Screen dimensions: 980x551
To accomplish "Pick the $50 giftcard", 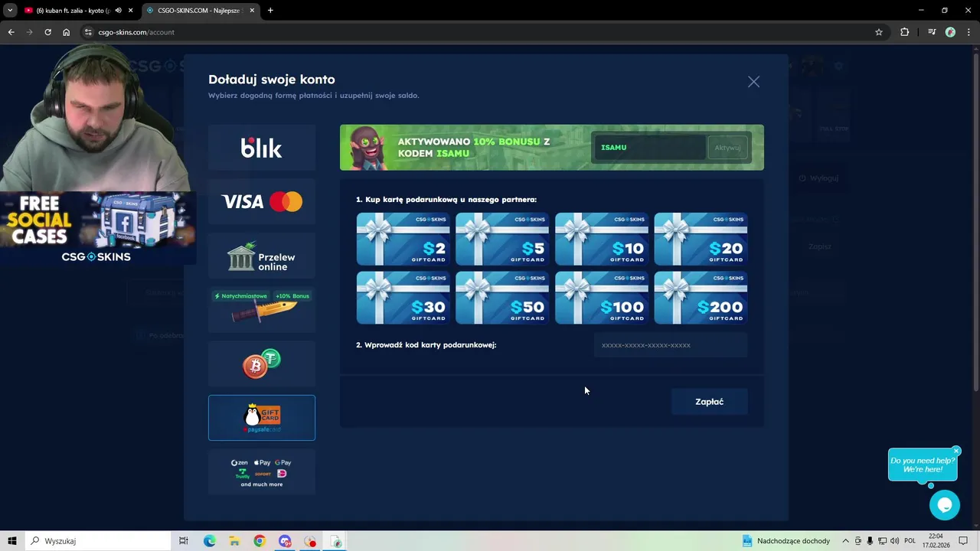I will click(x=502, y=298).
